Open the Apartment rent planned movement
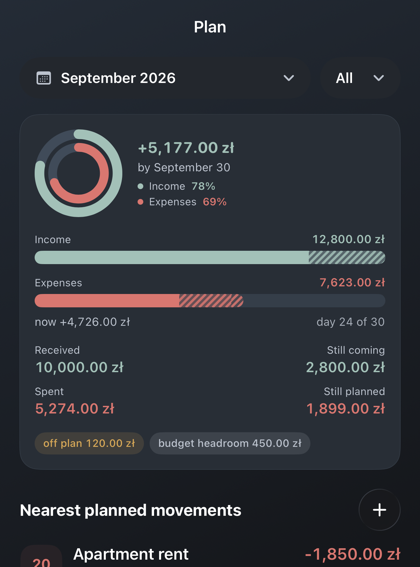Screen dimensions: 420x567 pos(210,555)
